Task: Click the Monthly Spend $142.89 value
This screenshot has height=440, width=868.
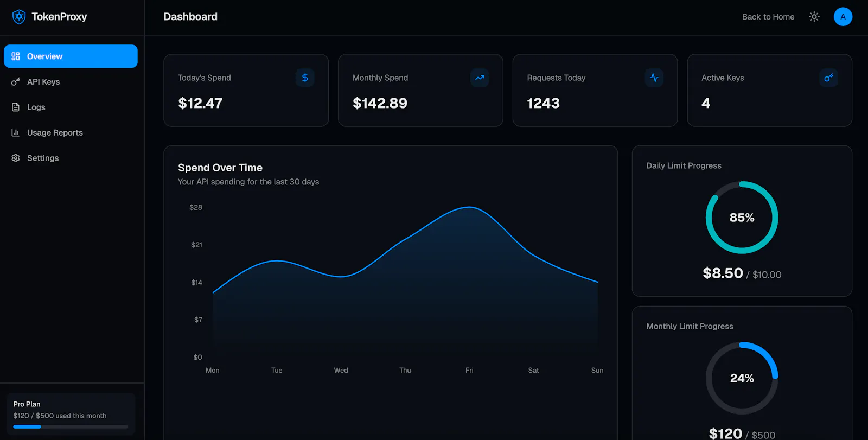Action: tap(380, 103)
